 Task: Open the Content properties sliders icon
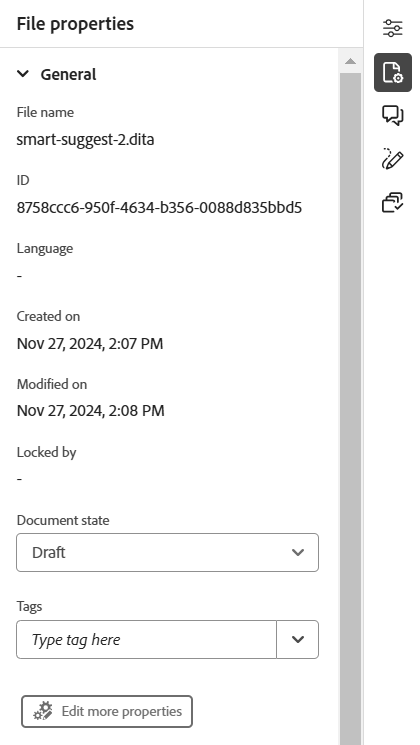tap(393, 28)
